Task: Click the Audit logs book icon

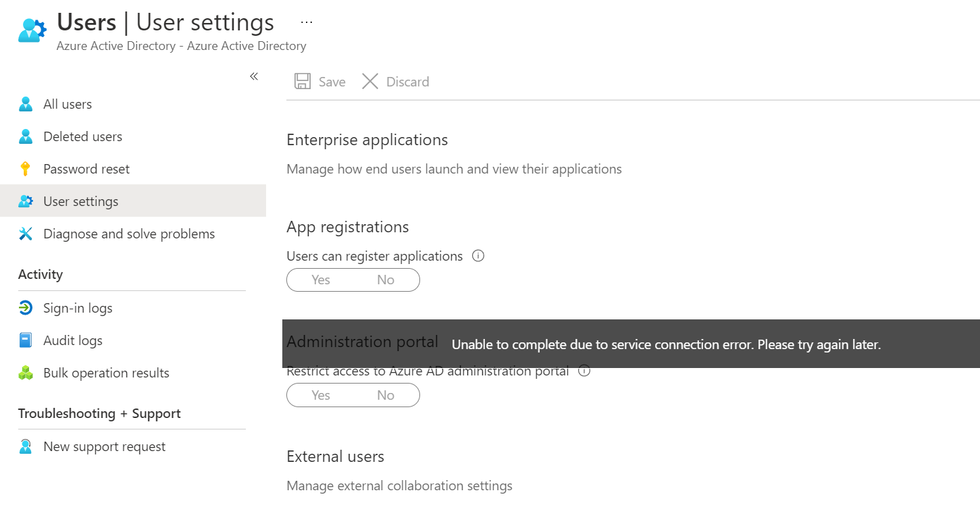Action: click(x=26, y=340)
